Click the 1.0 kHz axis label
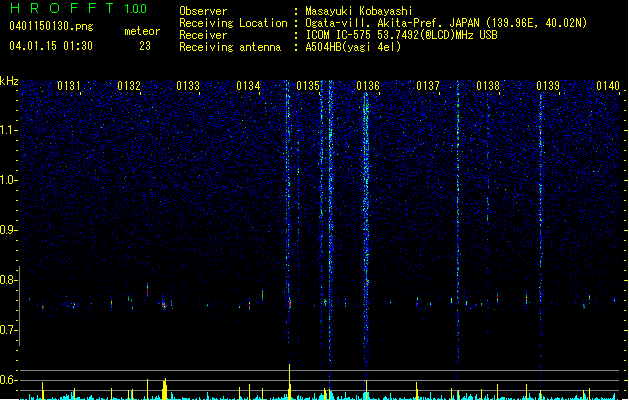Viewport: 629px width, 400px height. click(9, 180)
